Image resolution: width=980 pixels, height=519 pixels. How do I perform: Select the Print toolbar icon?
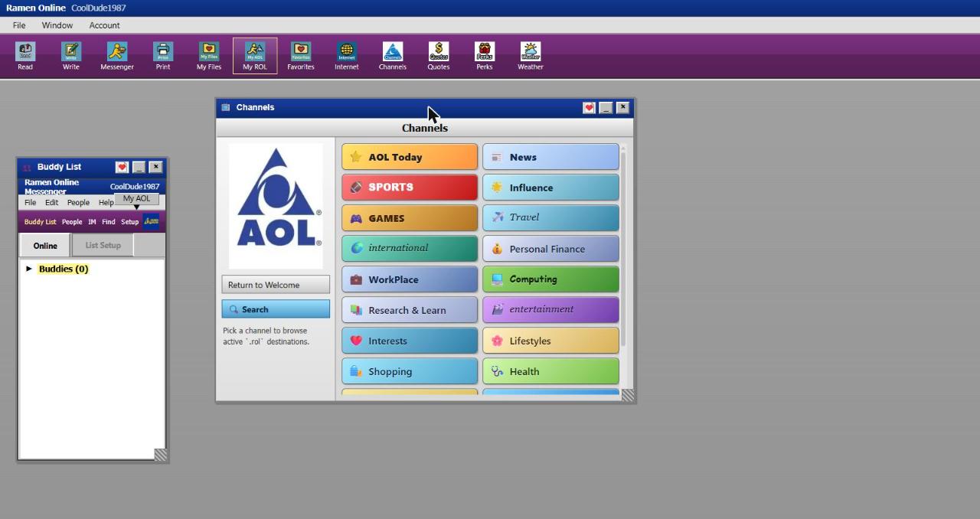point(163,56)
